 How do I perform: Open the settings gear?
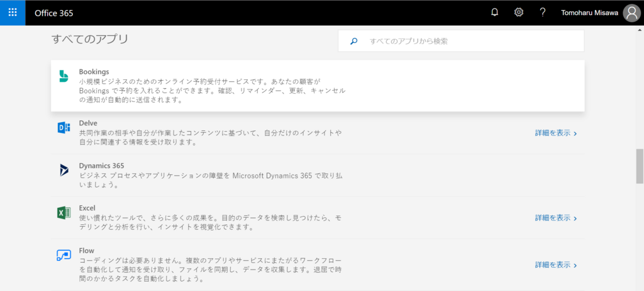tap(519, 13)
